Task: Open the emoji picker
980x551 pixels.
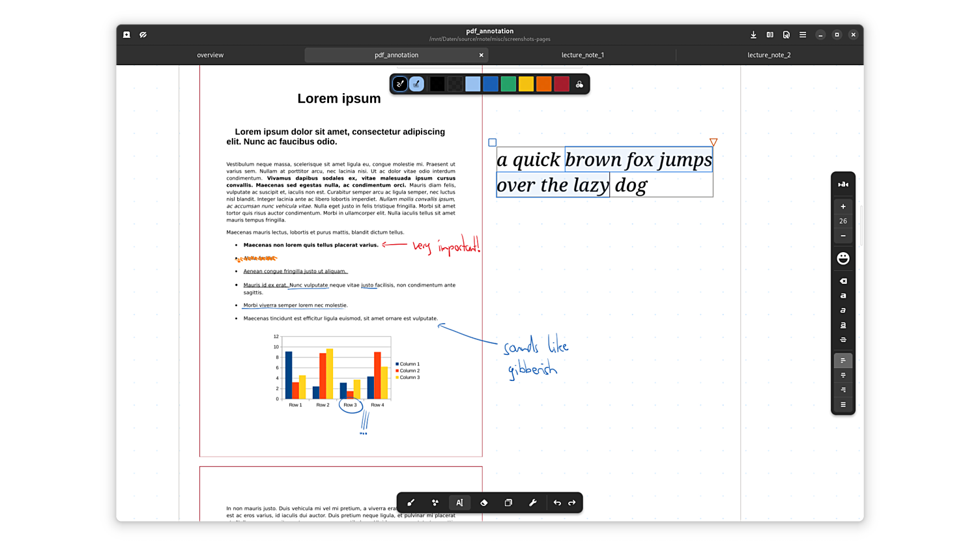Action: (843, 259)
